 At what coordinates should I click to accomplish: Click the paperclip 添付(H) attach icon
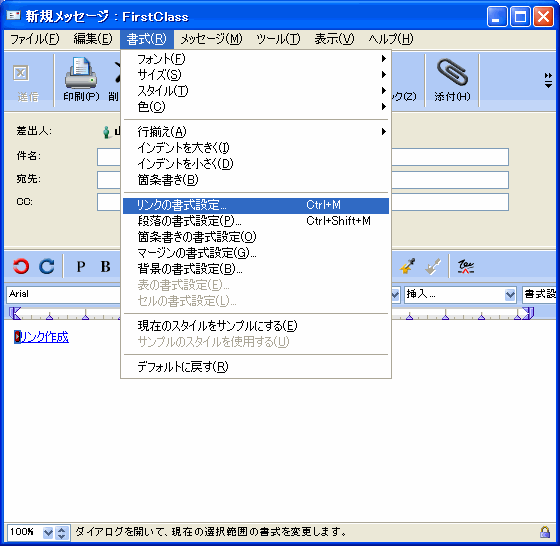tap(452, 72)
